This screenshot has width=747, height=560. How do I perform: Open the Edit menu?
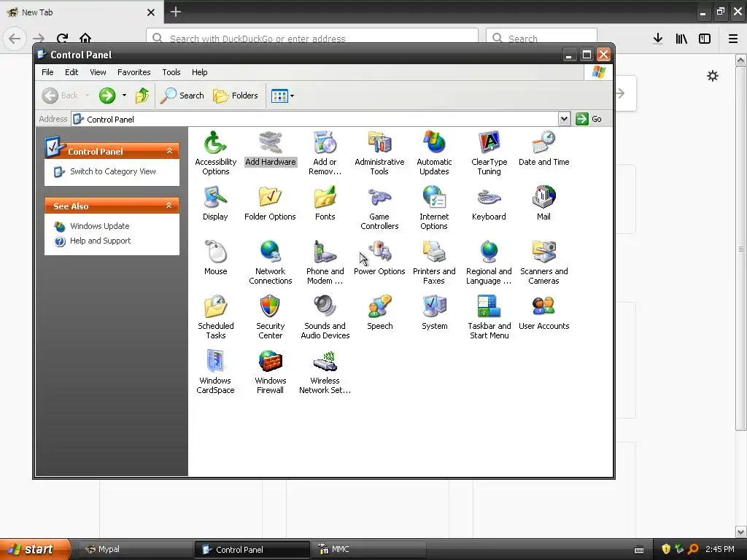pos(71,72)
